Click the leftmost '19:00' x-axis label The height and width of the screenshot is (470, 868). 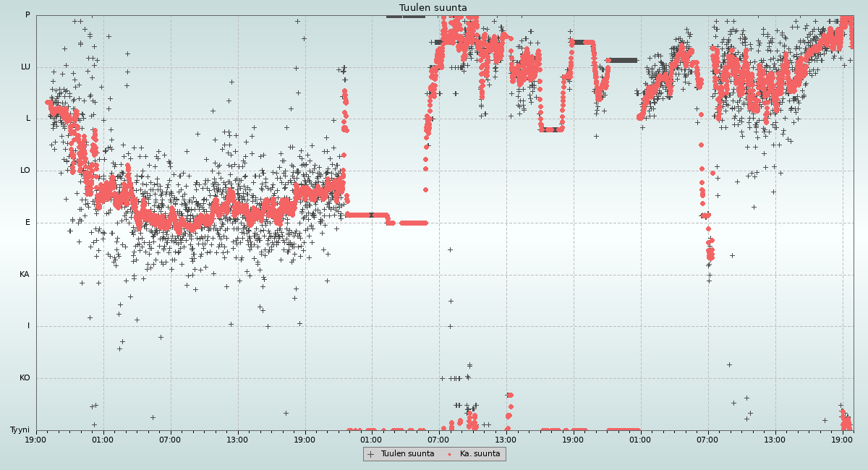[35, 439]
